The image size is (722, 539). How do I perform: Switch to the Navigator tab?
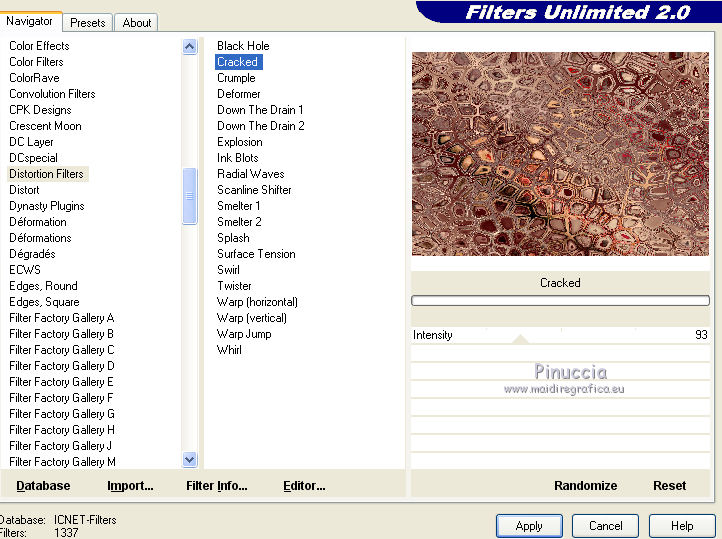[x=30, y=21]
